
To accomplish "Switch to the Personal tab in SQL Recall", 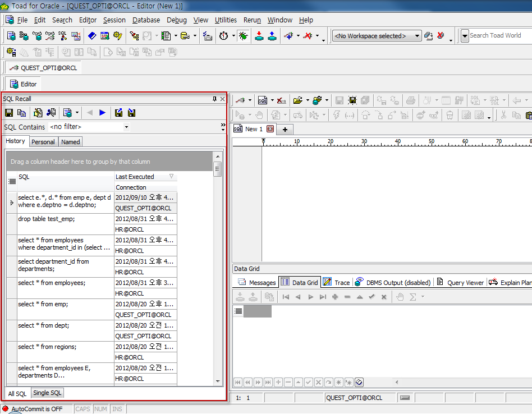I will coord(43,142).
